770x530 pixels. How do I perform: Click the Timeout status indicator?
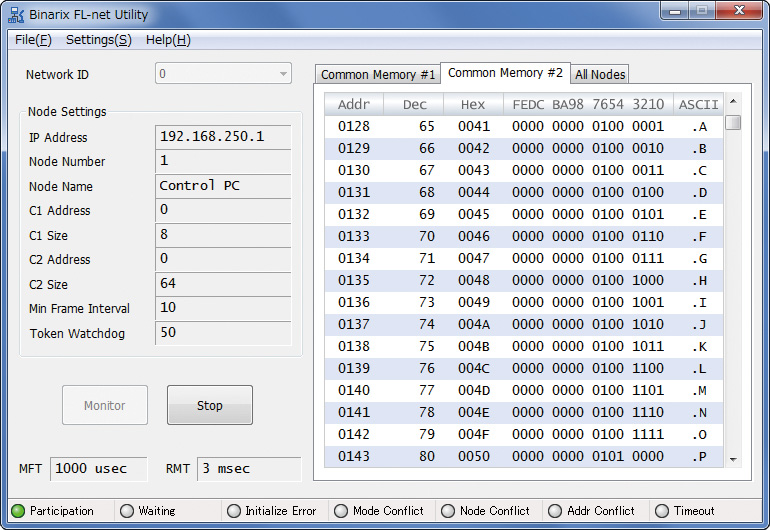click(x=662, y=511)
